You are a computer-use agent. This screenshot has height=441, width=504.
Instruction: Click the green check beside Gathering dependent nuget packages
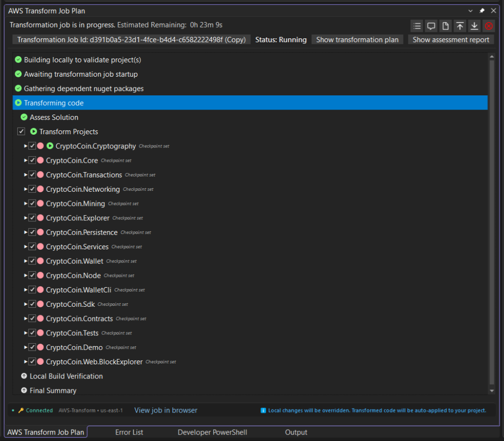(18, 88)
